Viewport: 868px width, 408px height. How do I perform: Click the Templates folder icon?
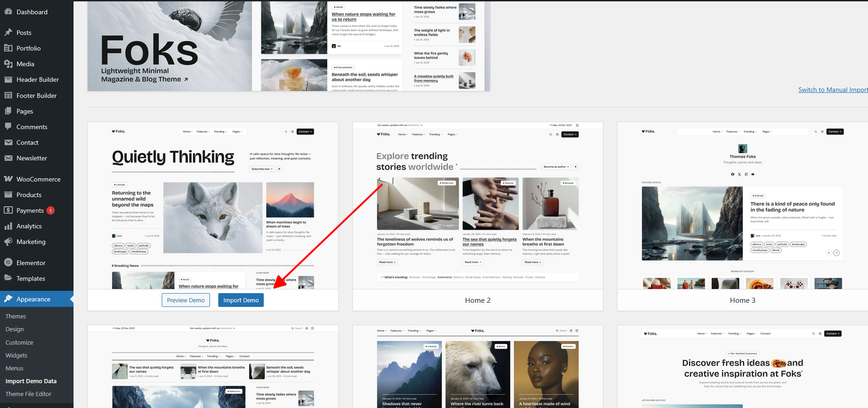(8, 278)
